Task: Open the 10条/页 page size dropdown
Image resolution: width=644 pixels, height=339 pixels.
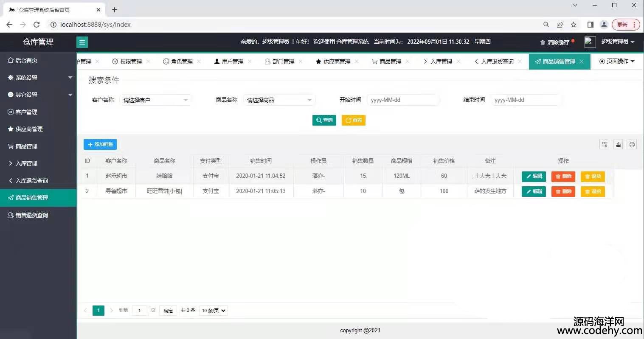Action: [214, 311]
